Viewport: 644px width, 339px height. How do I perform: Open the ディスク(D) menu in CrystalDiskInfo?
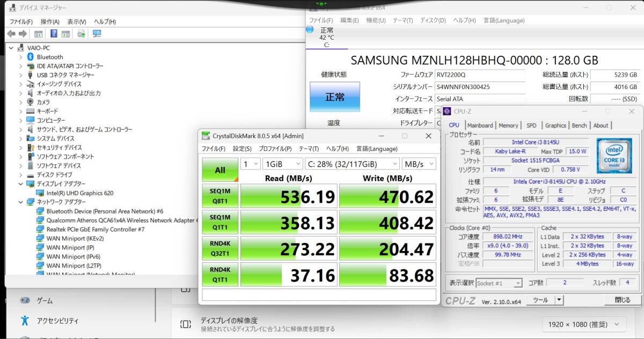pyautogui.click(x=433, y=20)
